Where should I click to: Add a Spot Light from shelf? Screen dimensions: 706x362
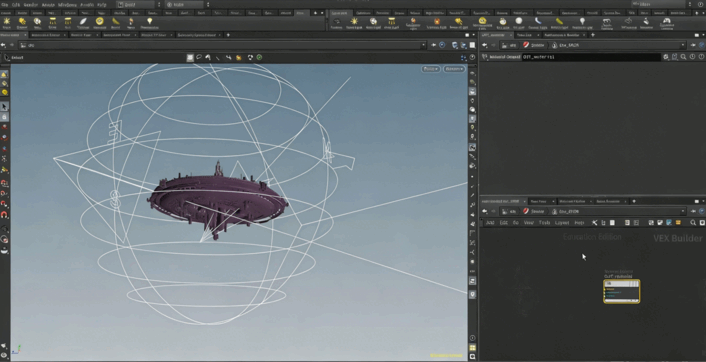pyautogui.click(x=373, y=23)
